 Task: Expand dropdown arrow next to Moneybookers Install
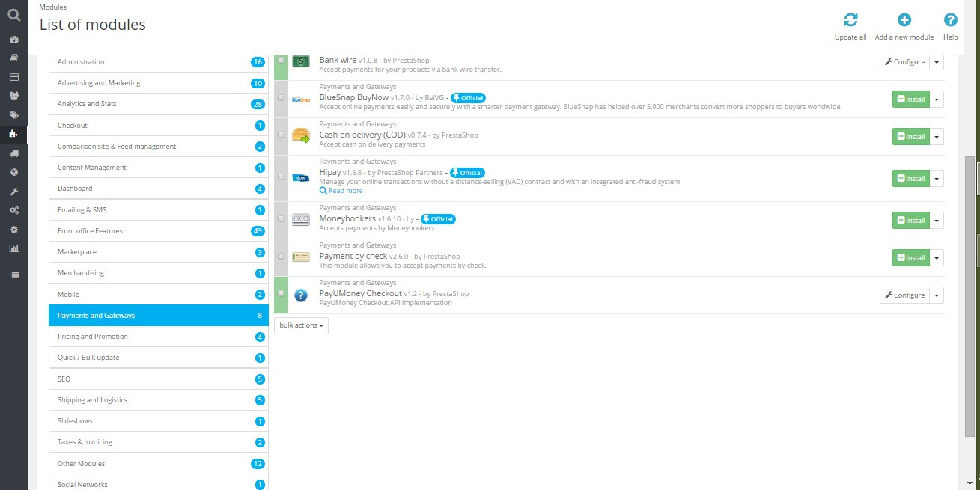pos(937,221)
